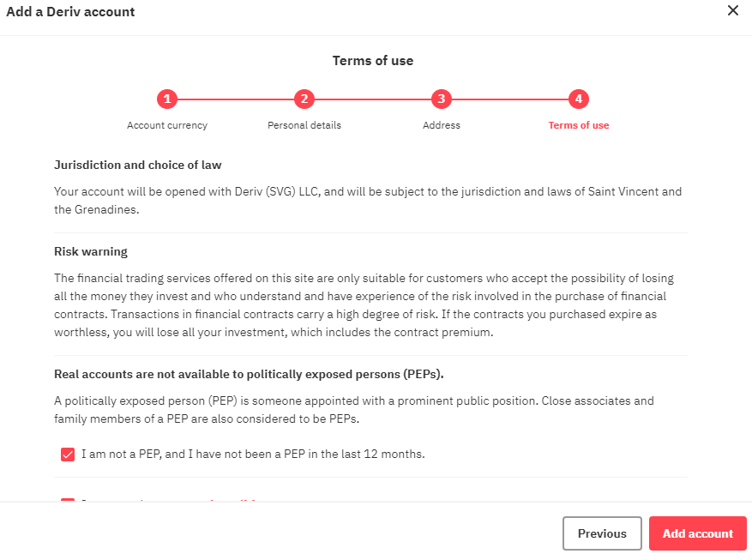Image resolution: width=752 pixels, height=560 pixels.
Task: Click the numbered circle for Personal details
Action: point(304,99)
